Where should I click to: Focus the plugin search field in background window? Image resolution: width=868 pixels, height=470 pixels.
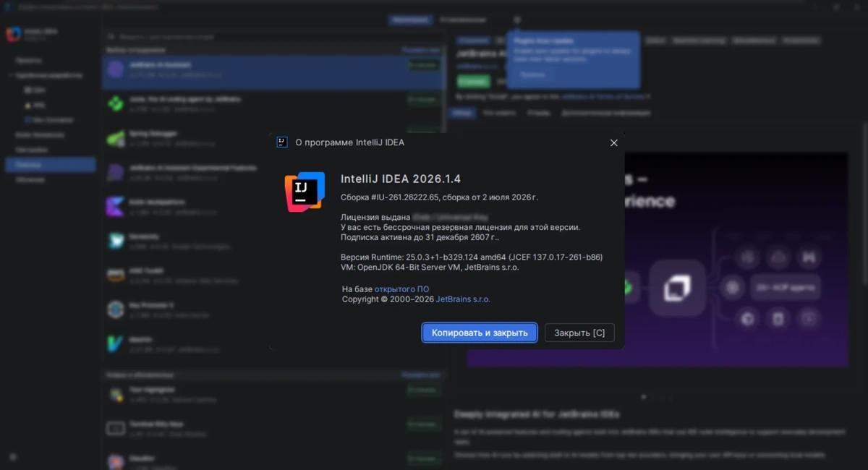click(x=275, y=35)
